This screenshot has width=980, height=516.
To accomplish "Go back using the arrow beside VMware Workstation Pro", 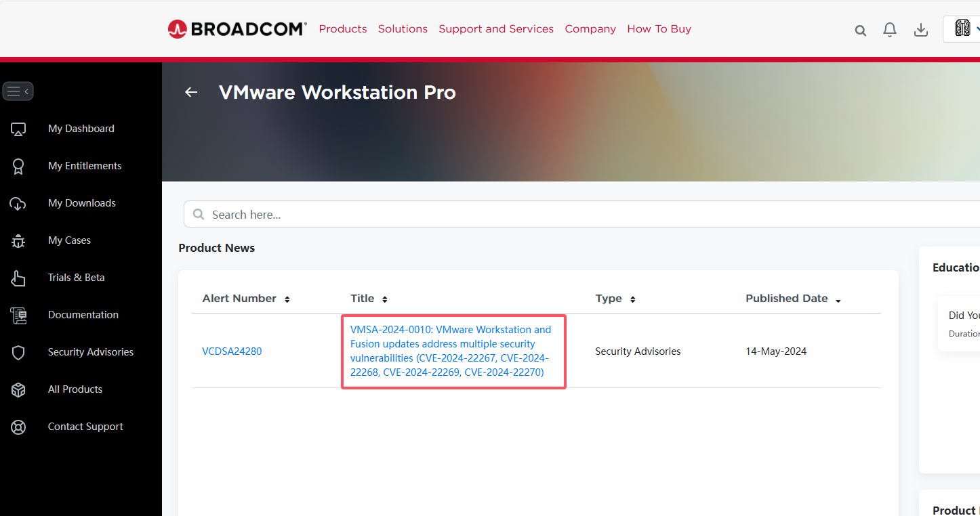I will (x=191, y=92).
